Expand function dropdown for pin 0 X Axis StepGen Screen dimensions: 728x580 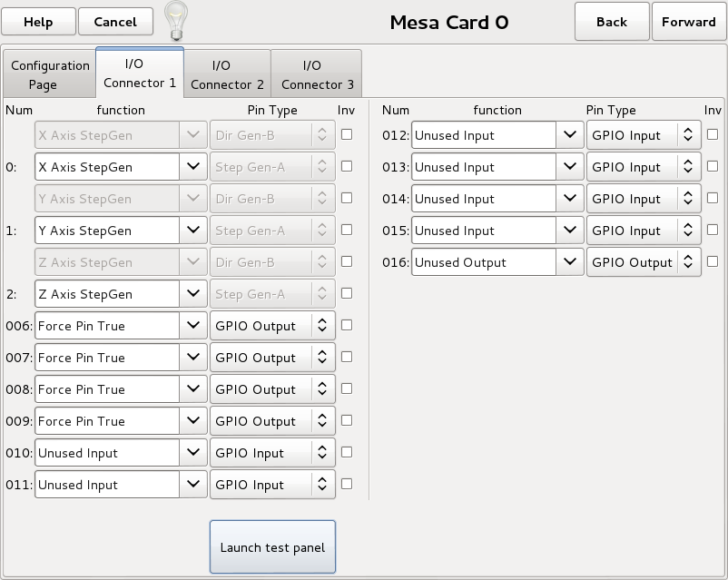pyautogui.click(x=193, y=167)
